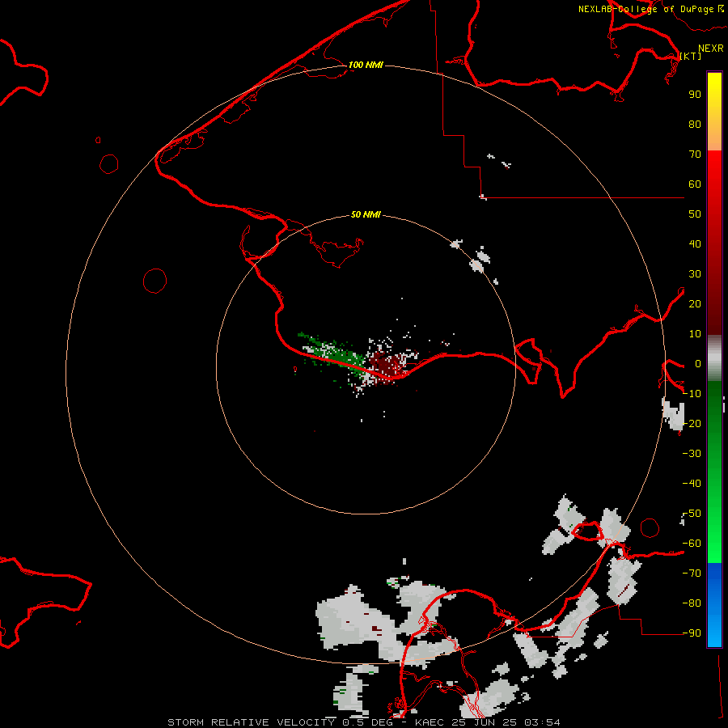This screenshot has height=728, width=728.
Task: Click the 90 value on the velocity scale
Action: tap(695, 95)
